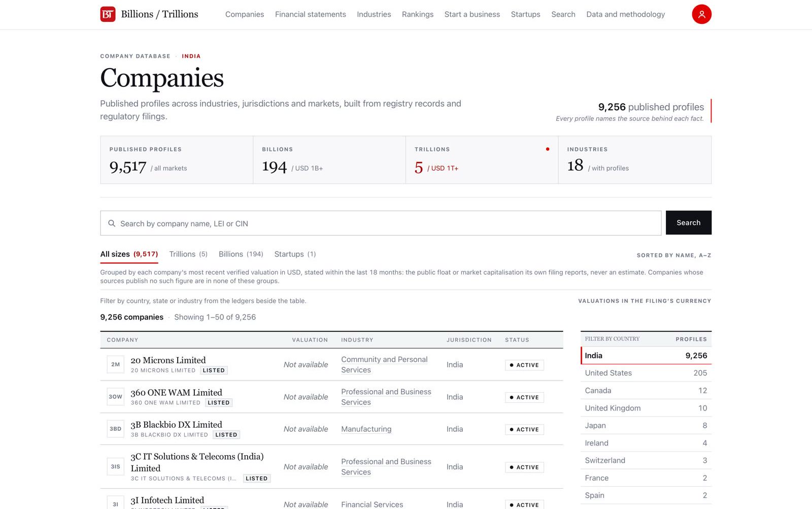Click the 2M badge for 20 Microns Limited

click(x=116, y=365)
